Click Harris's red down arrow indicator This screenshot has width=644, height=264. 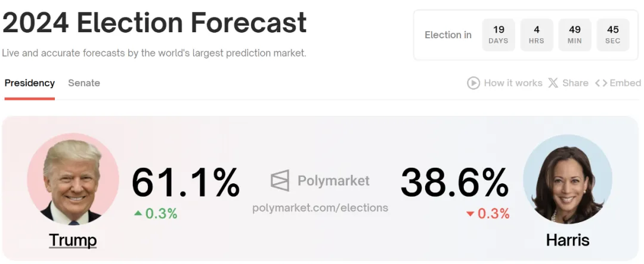point(470,214)
